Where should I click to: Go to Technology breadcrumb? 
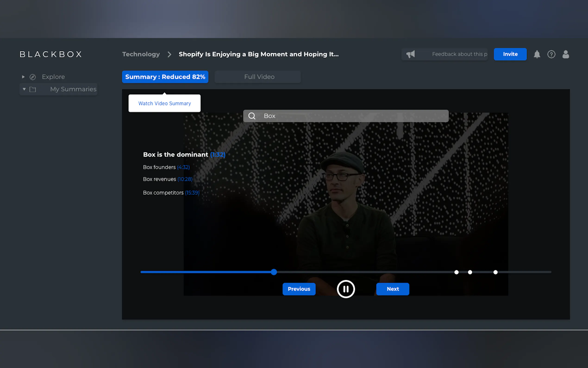coord(141,54)
